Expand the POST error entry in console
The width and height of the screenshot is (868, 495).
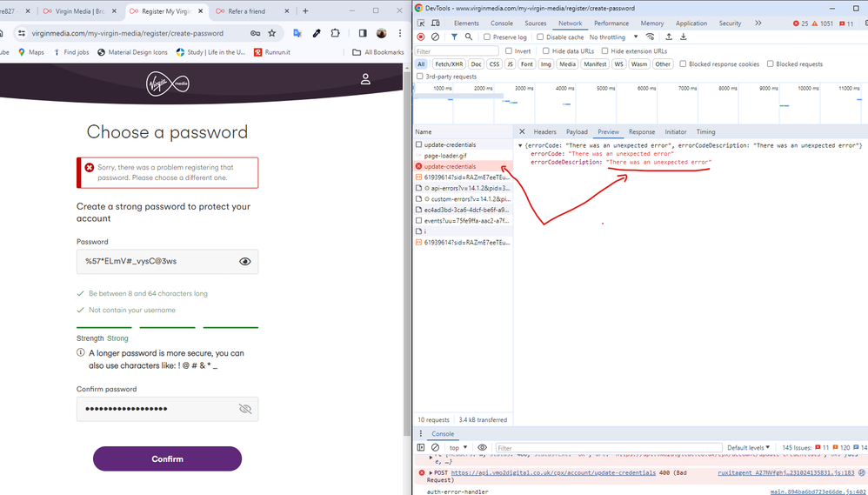(431, 473)
